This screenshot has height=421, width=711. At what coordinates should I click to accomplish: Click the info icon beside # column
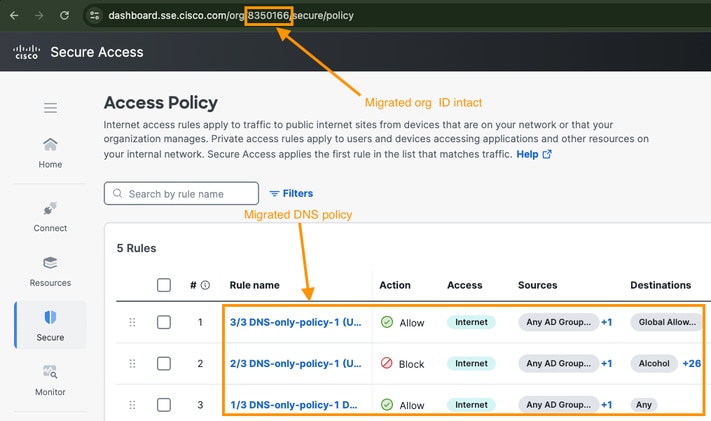click(205, 285)
